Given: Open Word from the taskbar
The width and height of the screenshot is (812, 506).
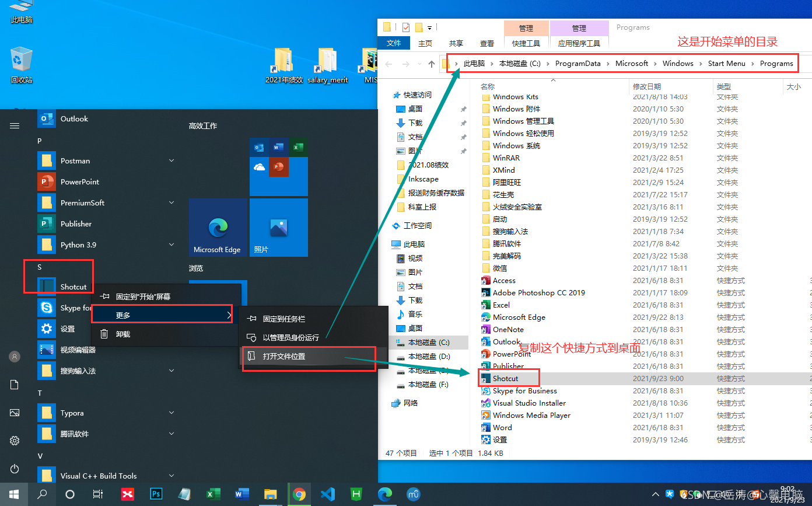Looking at the screenshot, I should coord(242,494).
